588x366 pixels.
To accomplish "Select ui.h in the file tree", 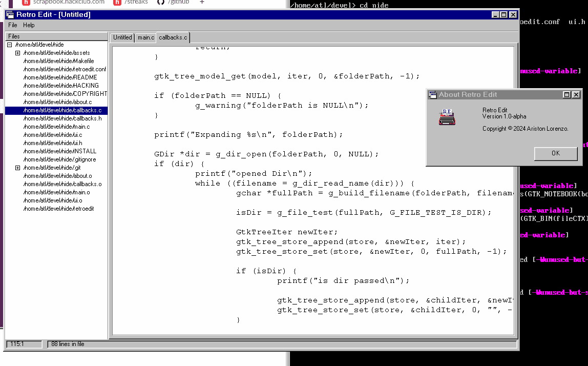I will (x=52, y=143).
